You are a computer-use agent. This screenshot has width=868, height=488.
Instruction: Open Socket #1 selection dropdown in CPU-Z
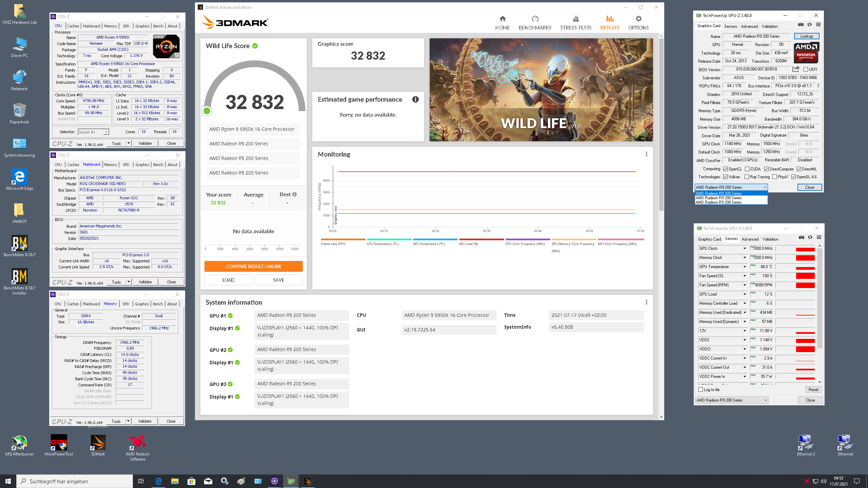(93, 132)
